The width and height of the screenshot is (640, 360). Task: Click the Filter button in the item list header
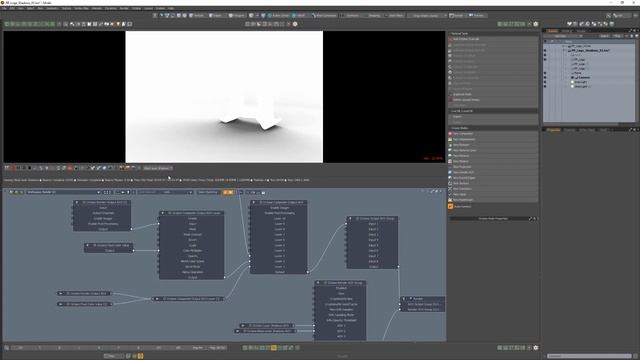(617, 36)
